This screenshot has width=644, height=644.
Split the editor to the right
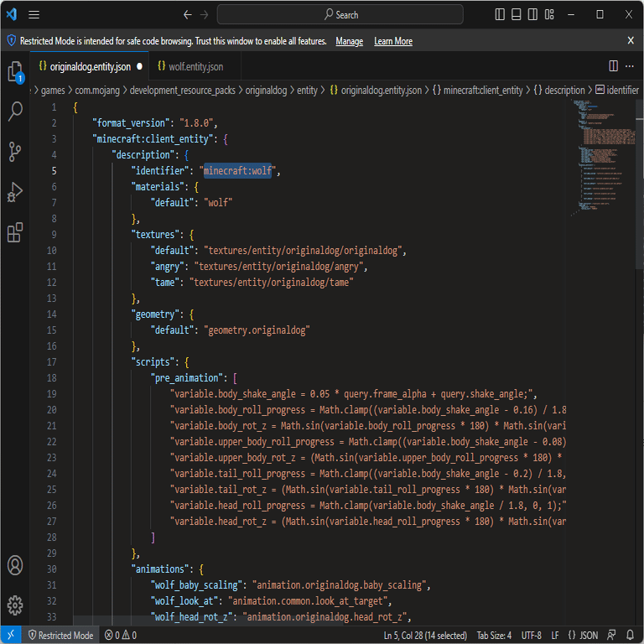coord(613,65)
